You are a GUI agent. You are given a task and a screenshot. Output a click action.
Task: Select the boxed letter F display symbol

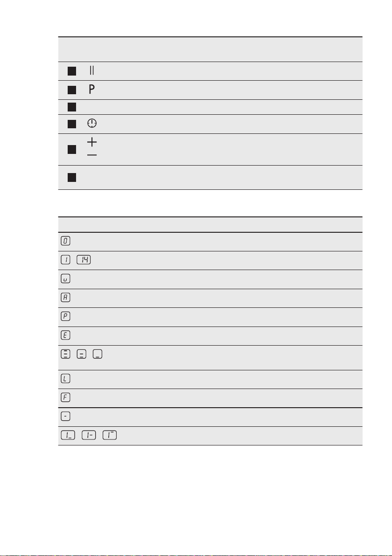pyautogui.click(x=66, y=397)
